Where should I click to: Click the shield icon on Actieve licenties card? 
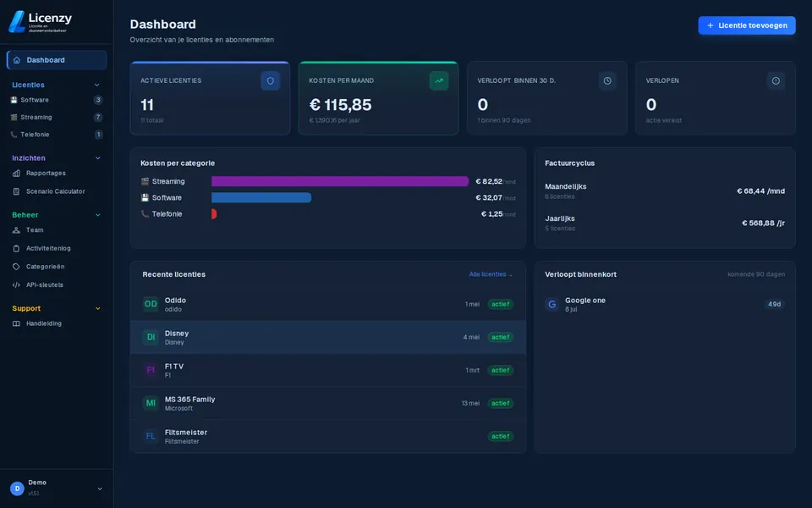271,81
